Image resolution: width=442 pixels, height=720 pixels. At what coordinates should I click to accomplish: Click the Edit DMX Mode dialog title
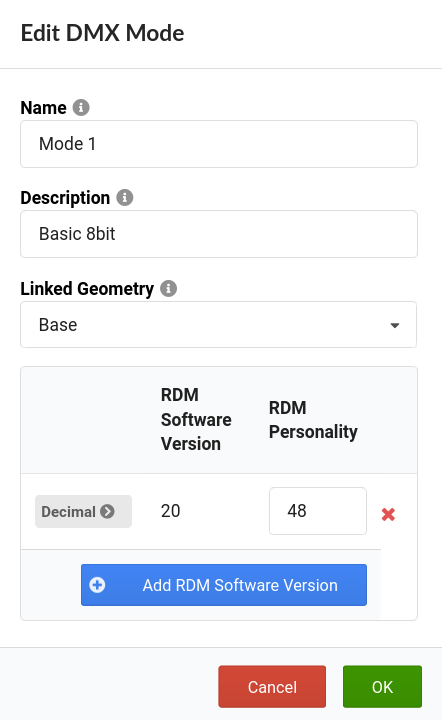click(x=102, y=33)
